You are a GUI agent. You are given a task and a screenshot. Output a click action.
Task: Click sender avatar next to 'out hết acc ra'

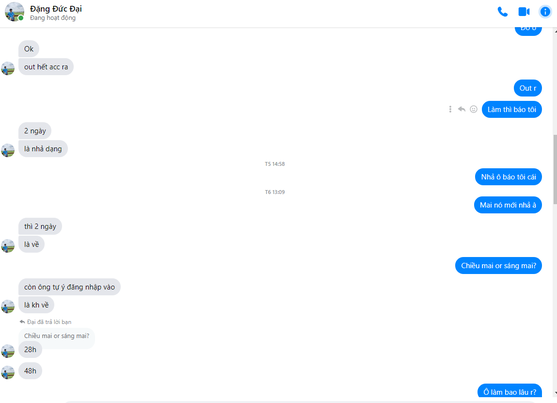pyautogui.click(x=8, y=68)
